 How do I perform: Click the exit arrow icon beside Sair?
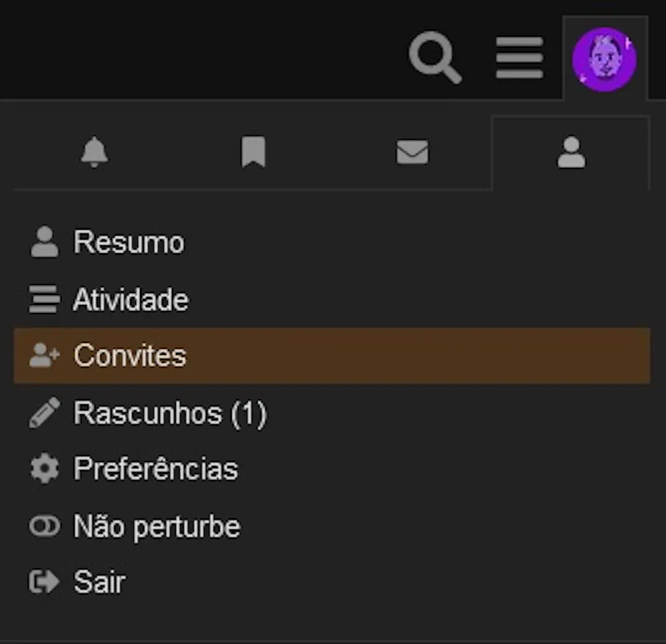coord(45,582)
